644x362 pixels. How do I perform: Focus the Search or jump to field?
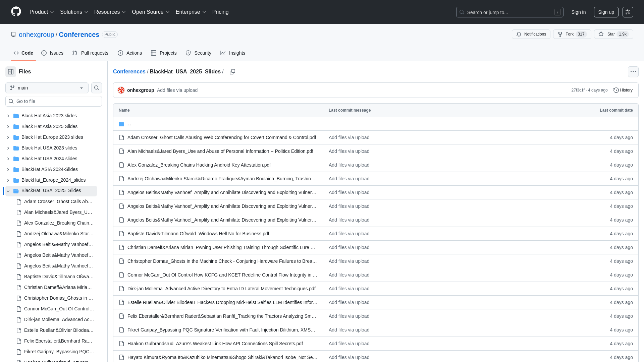click(509, 12)
